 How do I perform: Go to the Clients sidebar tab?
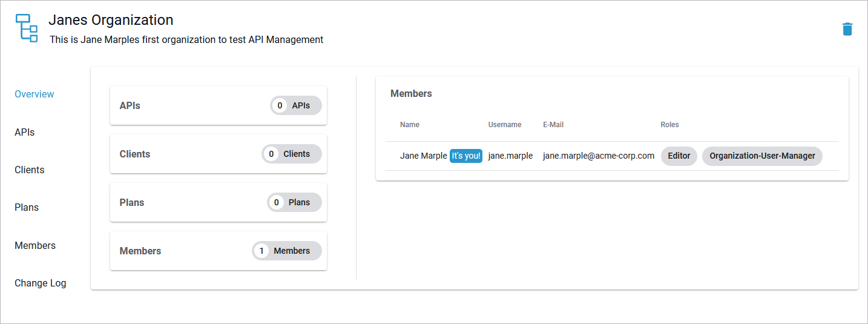point(30,170)
